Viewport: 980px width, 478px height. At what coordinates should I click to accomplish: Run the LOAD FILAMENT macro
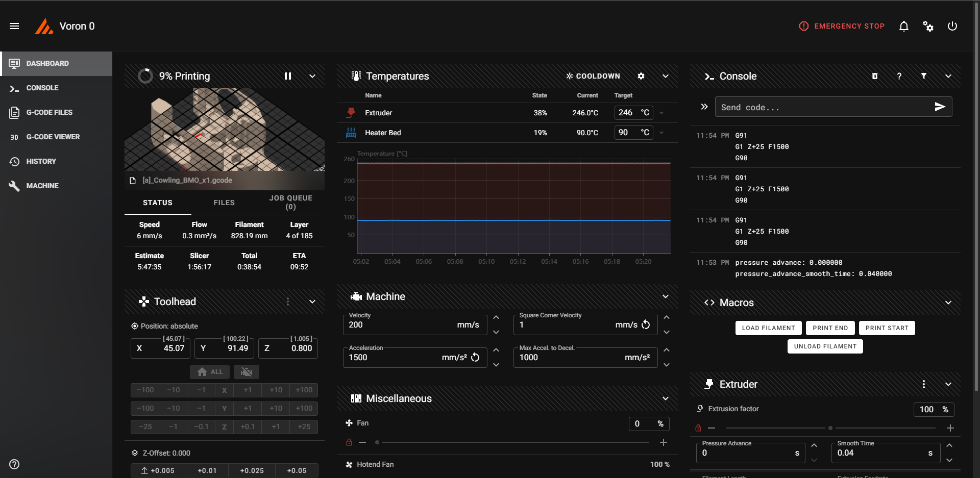pos(768,328)
